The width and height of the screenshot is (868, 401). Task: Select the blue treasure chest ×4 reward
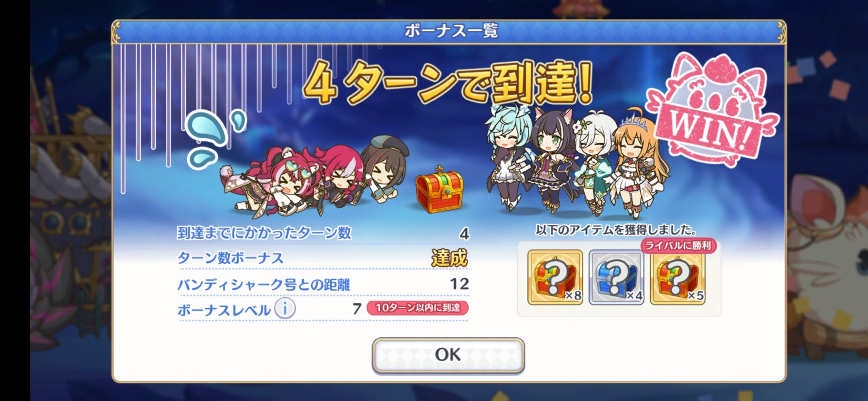616,277
